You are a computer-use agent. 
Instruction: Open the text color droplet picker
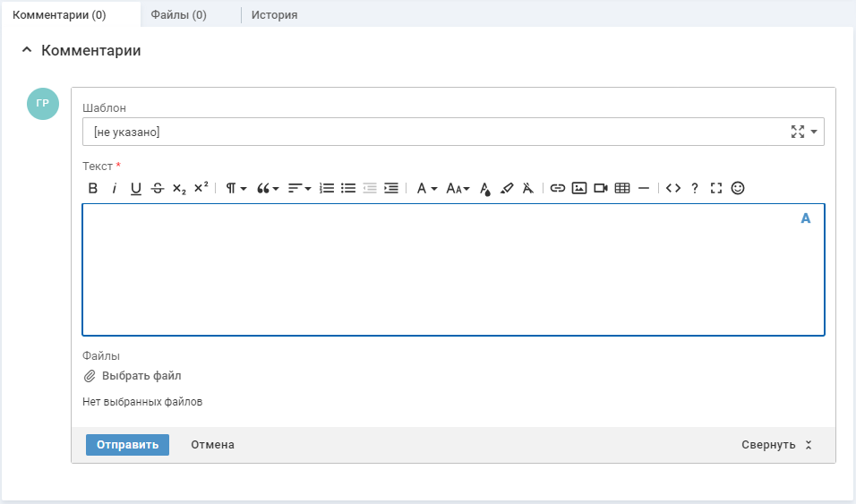coord(485,188)
